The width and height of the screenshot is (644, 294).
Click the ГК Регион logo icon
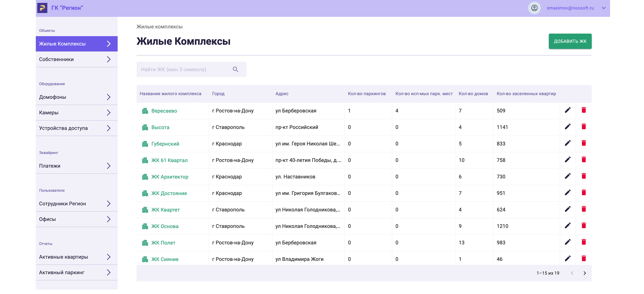coord(42,8)
